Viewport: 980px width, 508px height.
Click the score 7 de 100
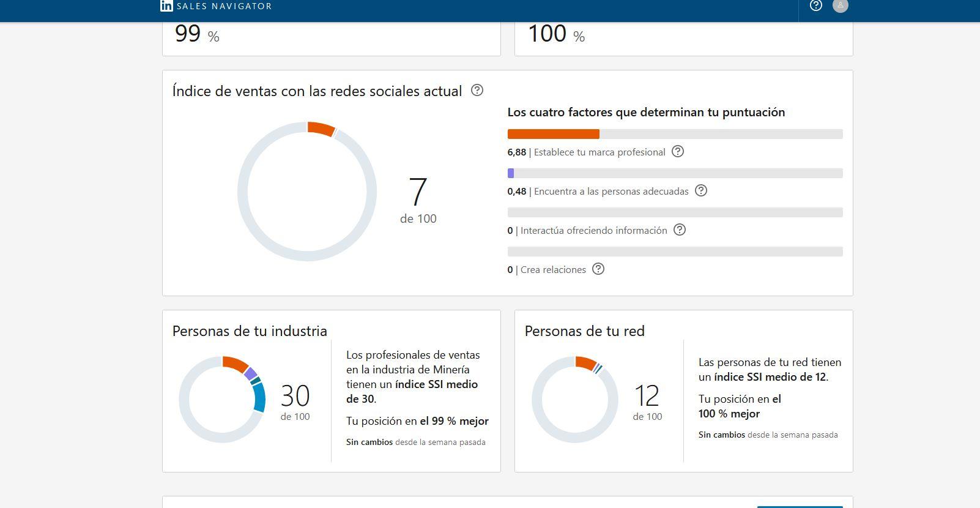click(418, 201)
